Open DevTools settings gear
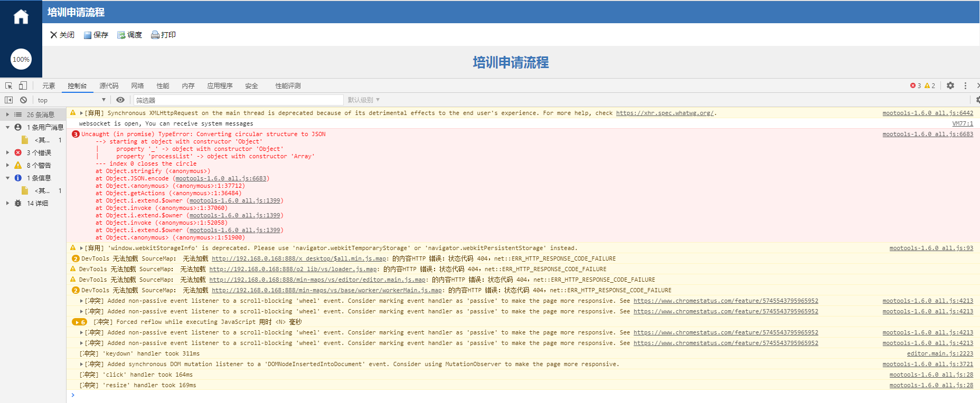This screenshot has height=403, width=980. (950, 85)
